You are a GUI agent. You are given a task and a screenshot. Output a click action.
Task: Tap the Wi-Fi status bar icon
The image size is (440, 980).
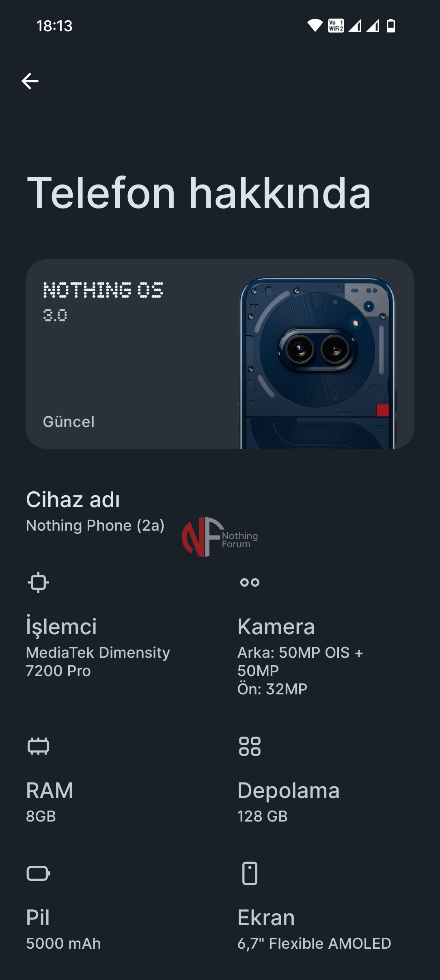[315, 26]
